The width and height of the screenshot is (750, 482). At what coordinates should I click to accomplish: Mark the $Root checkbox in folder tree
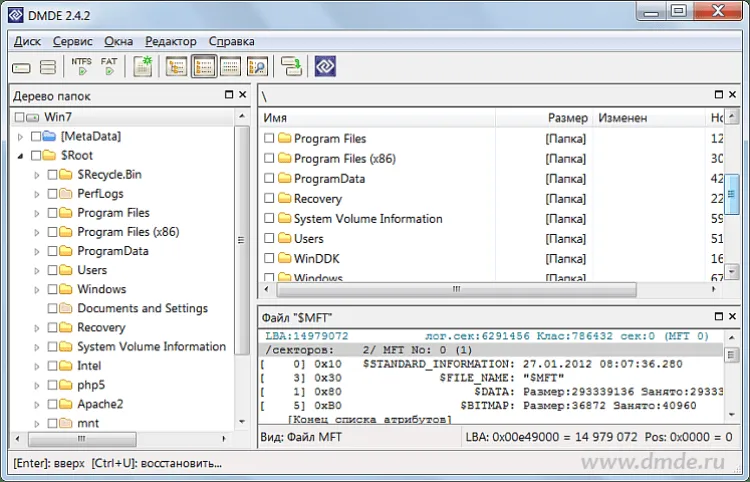[x=37, y=156]
